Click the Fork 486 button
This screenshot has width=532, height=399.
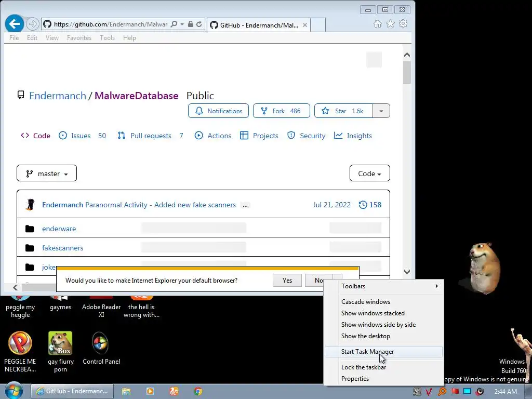click(x=281, y=111)
